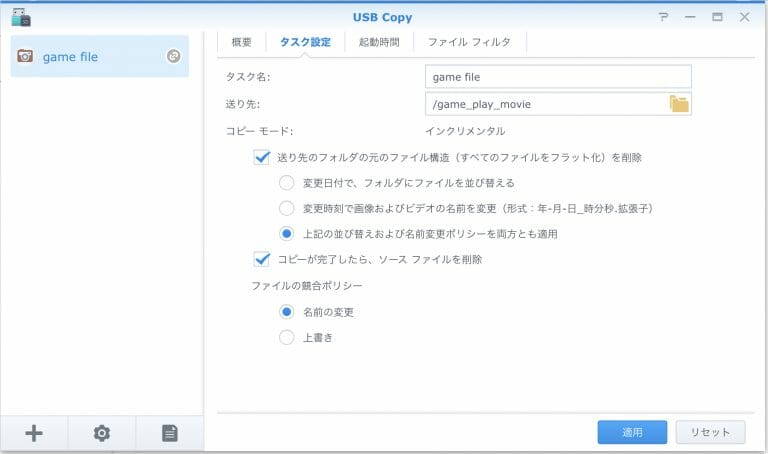Close the USB Copy window
The height and width of the screenshot is (454, 768).
[744, 17]
